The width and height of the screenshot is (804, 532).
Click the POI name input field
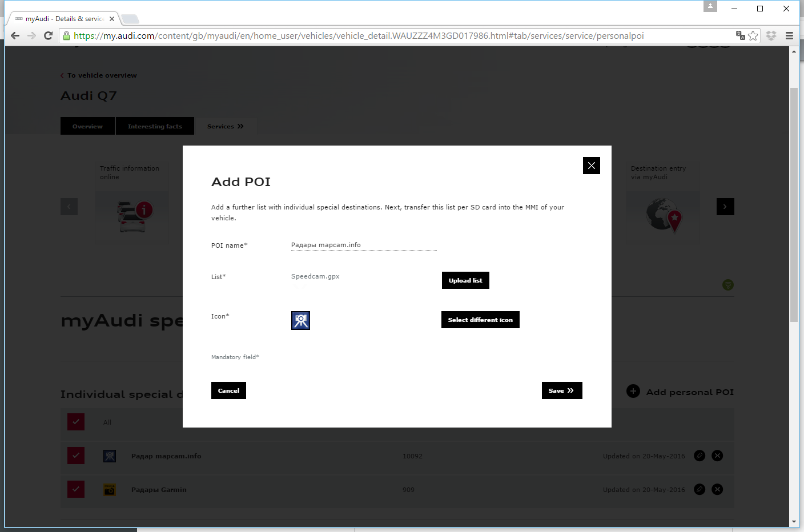point(364,245)
